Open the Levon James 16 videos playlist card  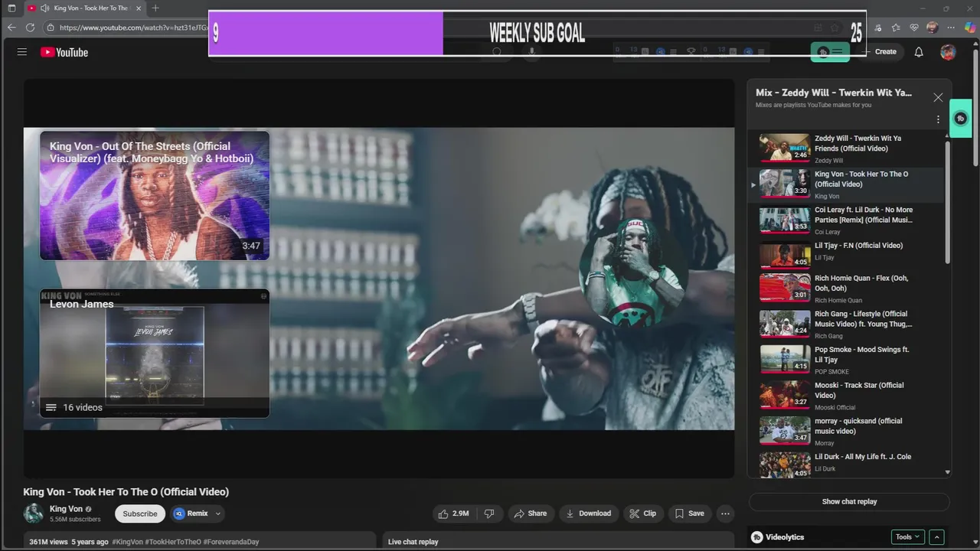[155, 353]
